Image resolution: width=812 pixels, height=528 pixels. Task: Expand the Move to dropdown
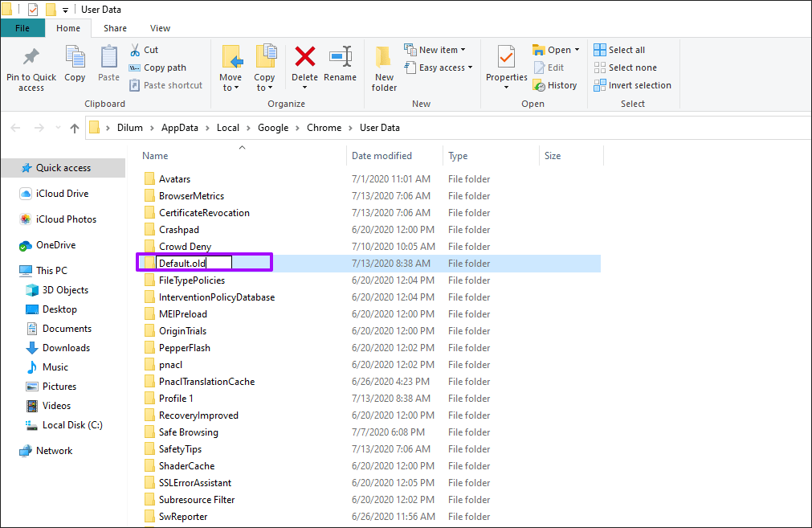[x=231, y=88]
